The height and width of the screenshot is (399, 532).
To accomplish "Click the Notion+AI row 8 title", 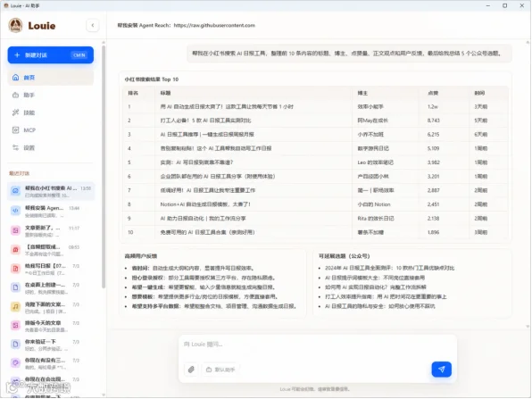I will coord(205,204).
